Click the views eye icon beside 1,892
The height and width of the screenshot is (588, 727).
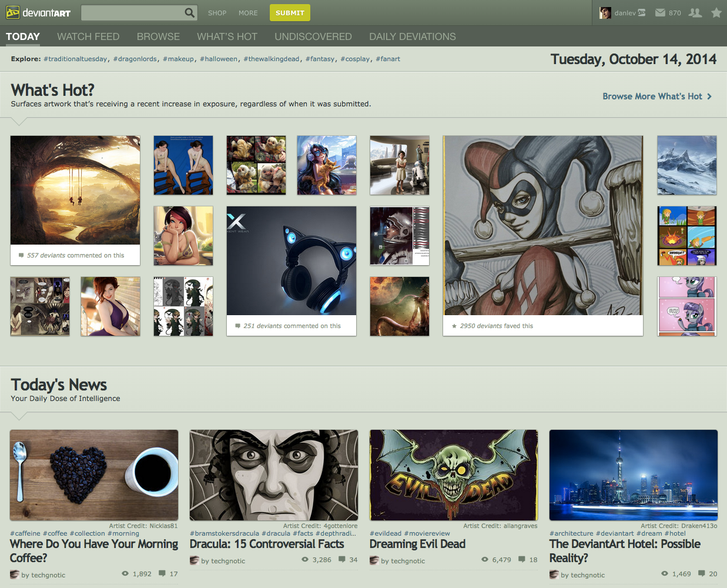[x=125, y=573]
